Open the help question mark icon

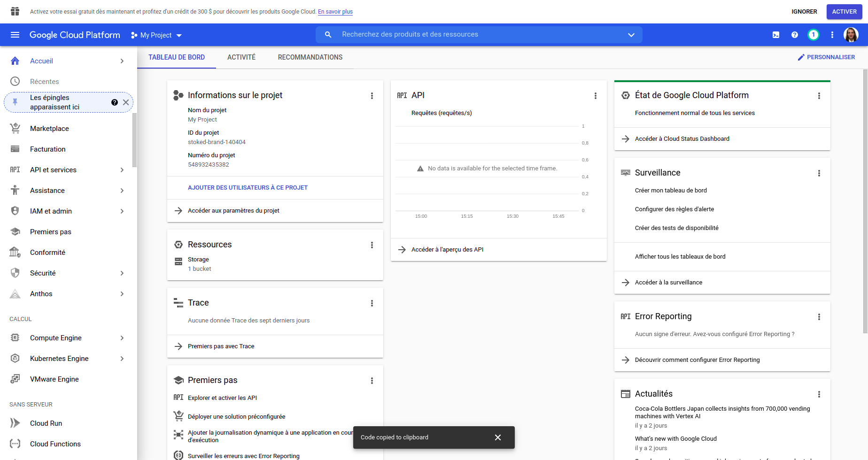(795, 35)
